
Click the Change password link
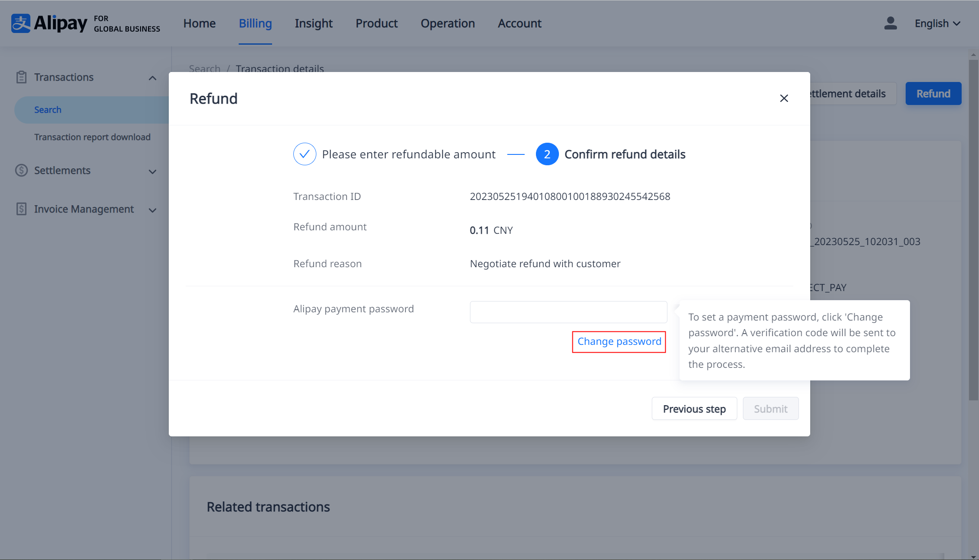point(619,341)
